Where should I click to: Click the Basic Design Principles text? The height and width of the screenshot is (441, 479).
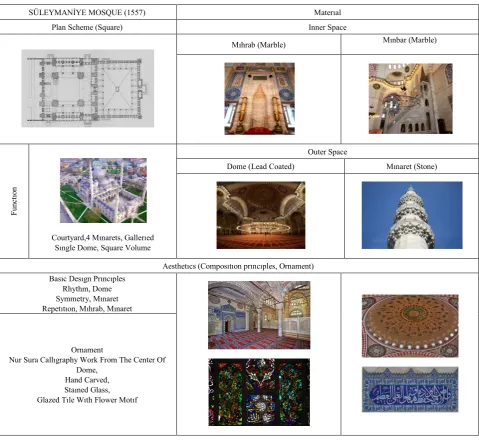tap(87, 279)
